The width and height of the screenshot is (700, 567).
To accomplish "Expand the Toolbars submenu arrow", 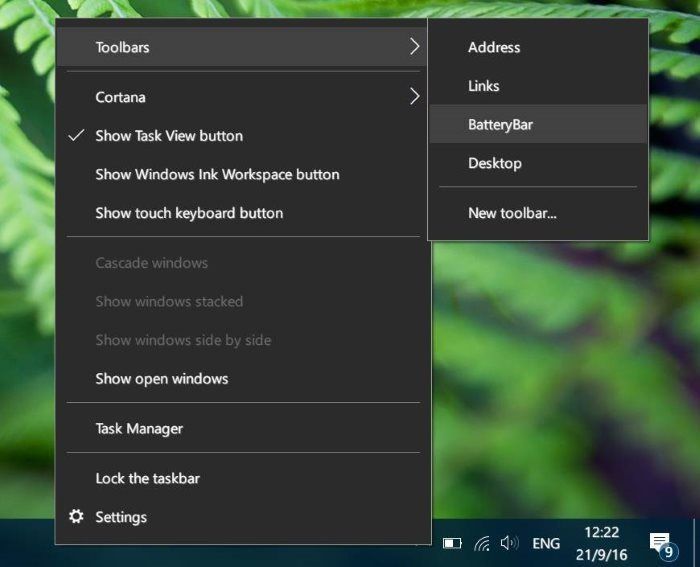I will pos(414,46).
